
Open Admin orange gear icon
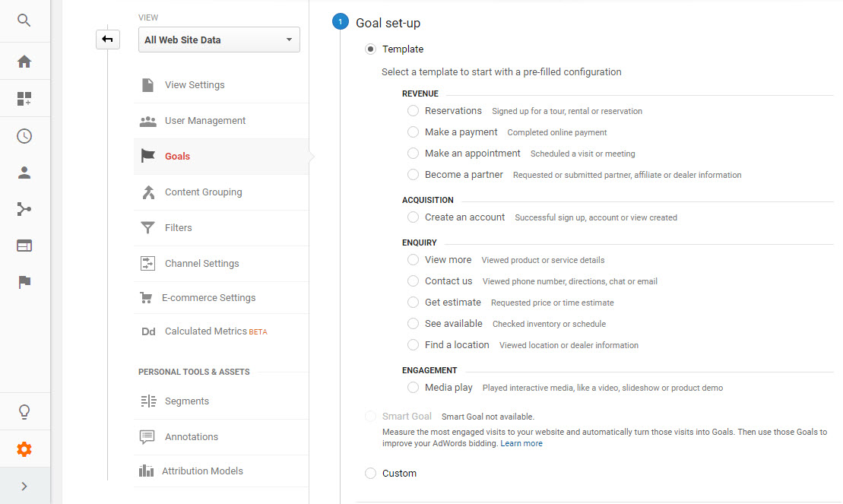24,449
